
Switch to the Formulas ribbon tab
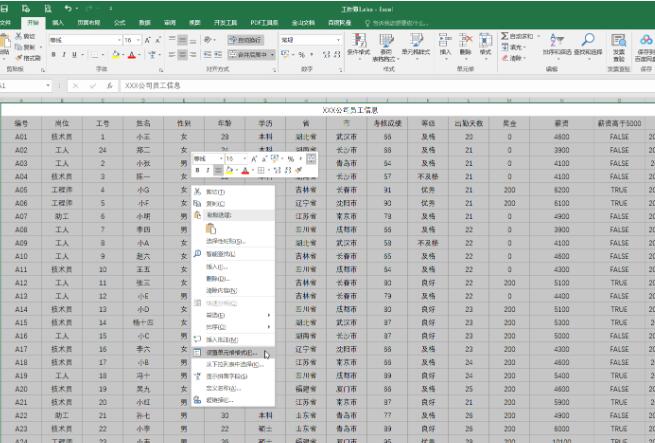[x=119, y=23]
